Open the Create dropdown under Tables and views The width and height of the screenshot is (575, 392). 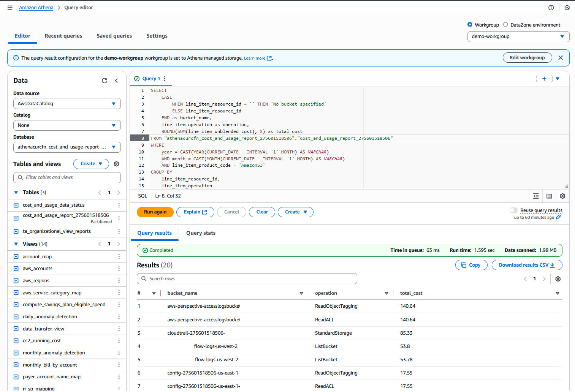[x=91, y=164]
